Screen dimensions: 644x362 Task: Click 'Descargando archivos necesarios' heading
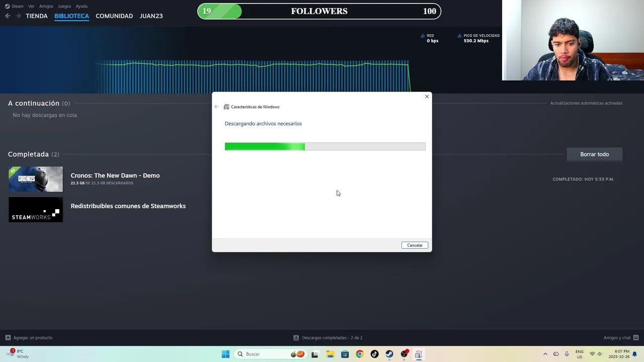pos(263,124)
